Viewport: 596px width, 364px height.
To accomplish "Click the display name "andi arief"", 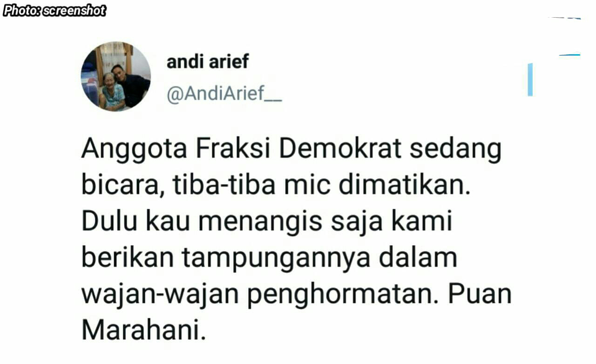I will [208, 61].
